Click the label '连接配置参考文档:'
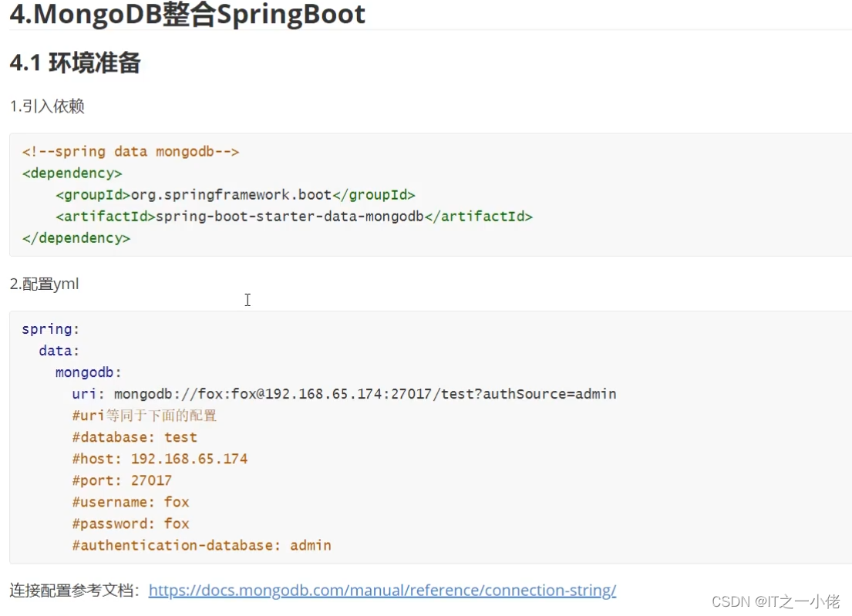The image size is (852, 616). tap(75, 590)
